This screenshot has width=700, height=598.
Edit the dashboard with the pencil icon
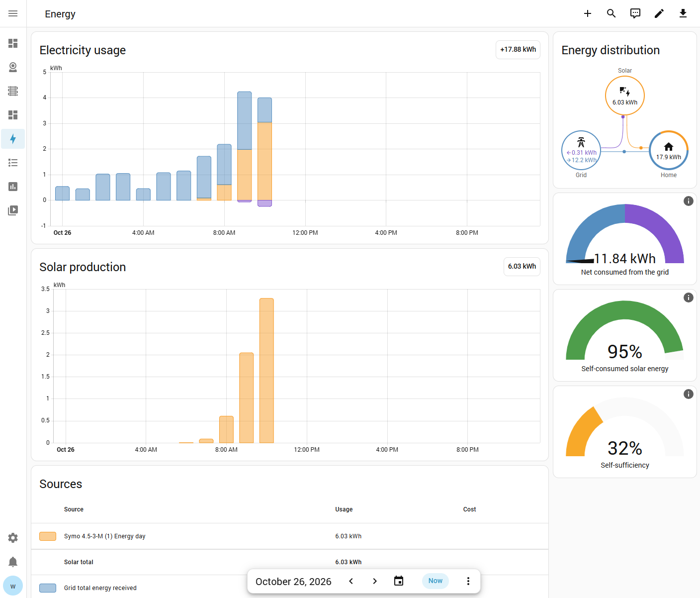pyautogui.click(x=659, y=13)
